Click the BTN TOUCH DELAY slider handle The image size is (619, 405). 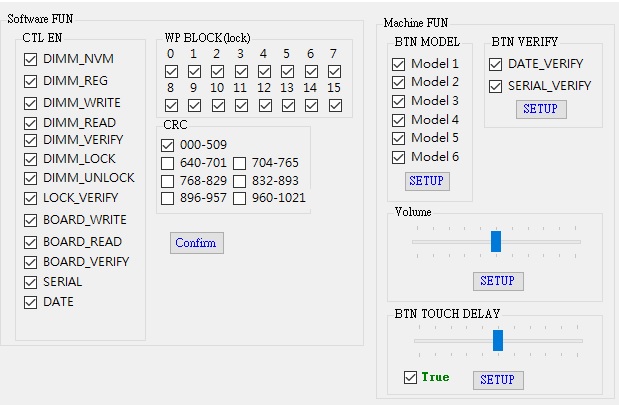coord(498,340)
